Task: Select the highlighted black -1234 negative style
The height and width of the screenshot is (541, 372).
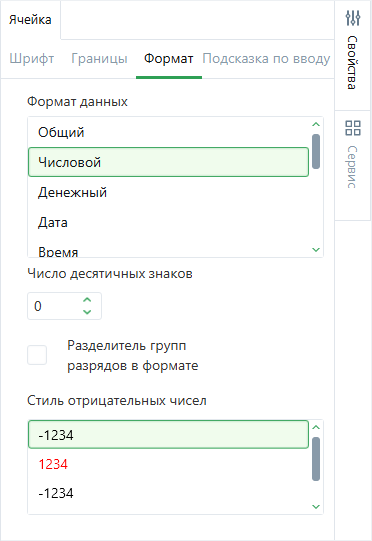Action: 168,435
